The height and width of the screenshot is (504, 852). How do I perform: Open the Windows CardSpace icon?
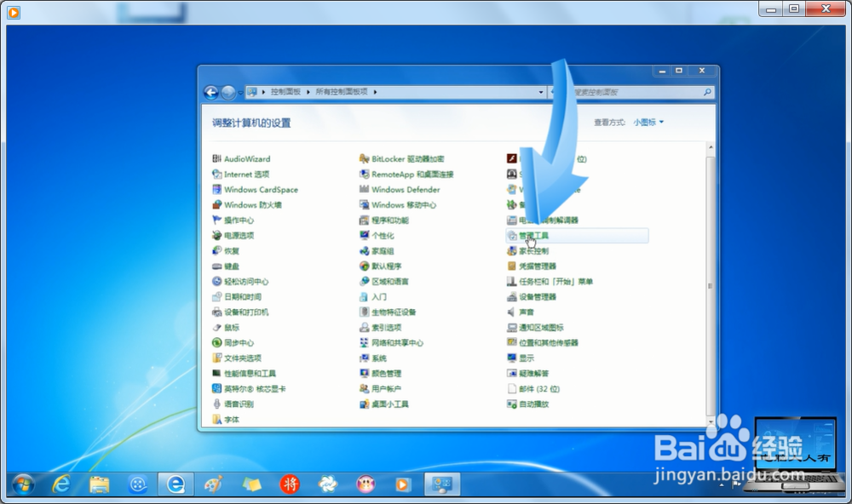216,189
